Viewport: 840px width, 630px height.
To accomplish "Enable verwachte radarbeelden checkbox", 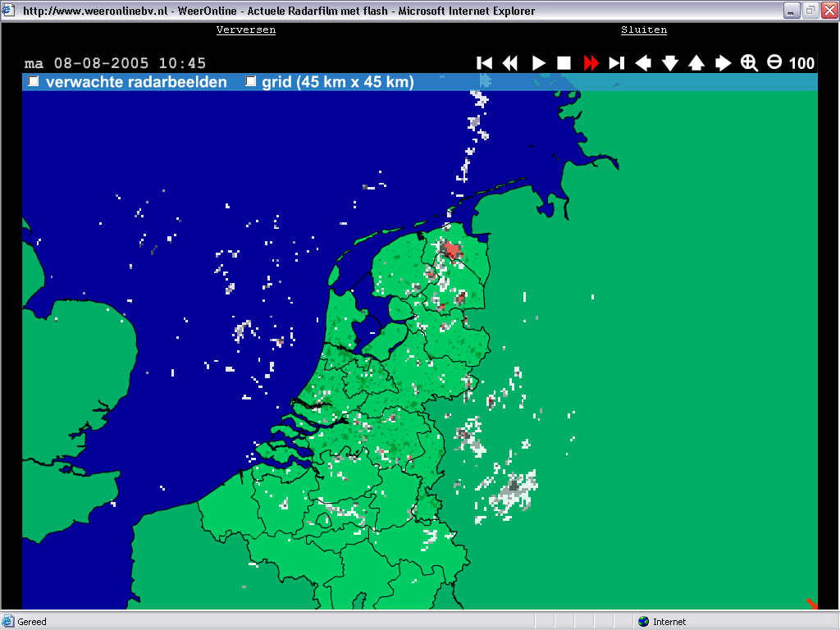I will tap(34, 81).
